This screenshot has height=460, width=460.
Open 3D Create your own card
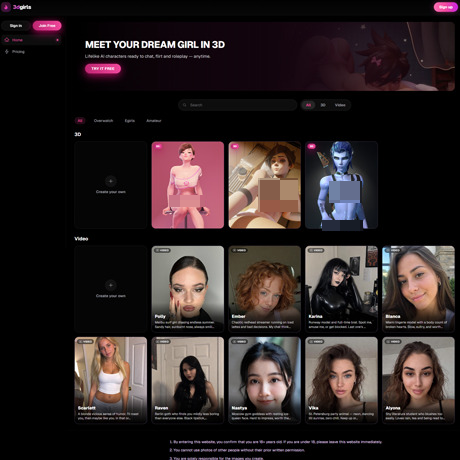click(x=111, y=185)
